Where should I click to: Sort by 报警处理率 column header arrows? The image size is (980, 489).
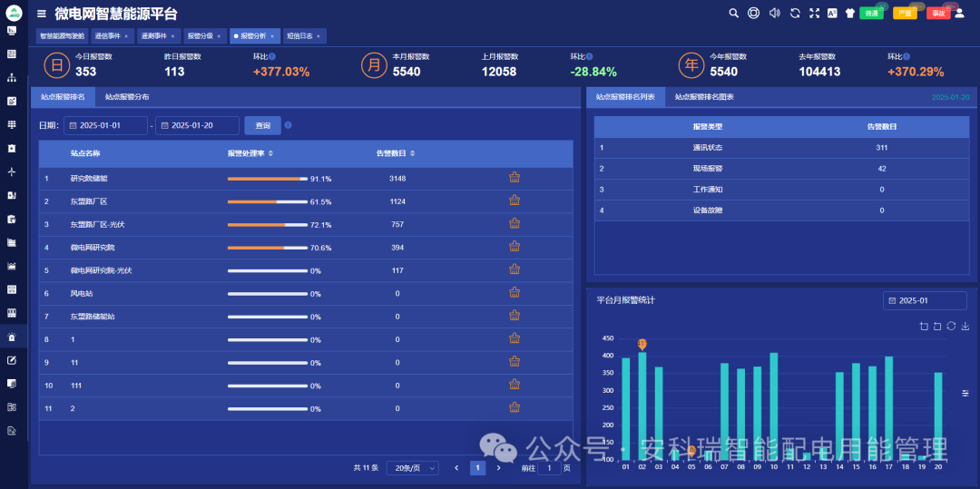pos(270,153)
